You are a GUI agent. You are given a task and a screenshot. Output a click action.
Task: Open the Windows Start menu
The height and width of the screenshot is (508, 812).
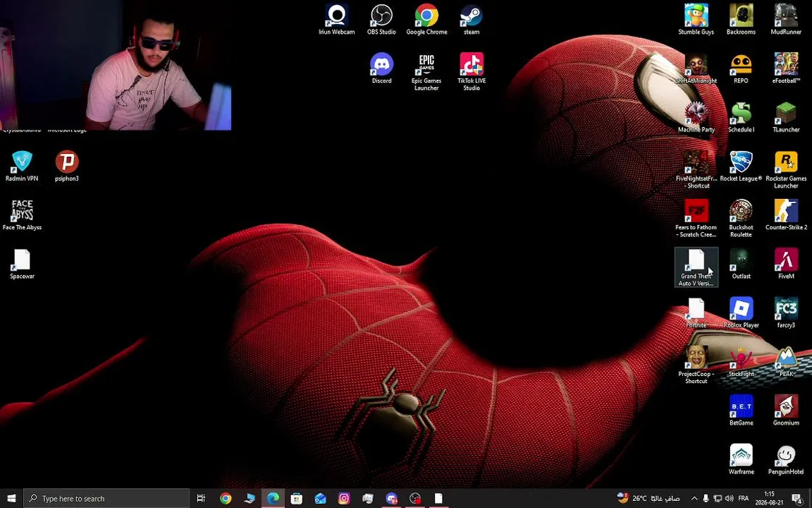pos(11,498)
